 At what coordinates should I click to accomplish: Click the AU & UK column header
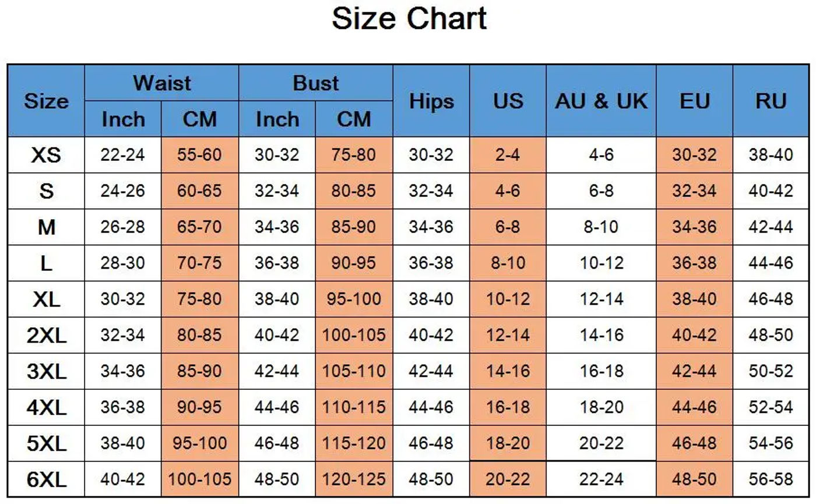[x=601, y=101]
